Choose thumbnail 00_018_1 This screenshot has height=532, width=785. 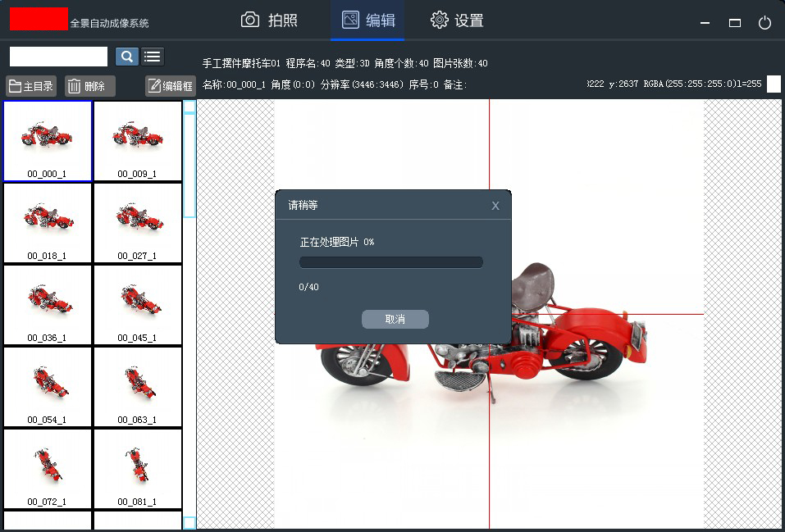click(48, 223)
